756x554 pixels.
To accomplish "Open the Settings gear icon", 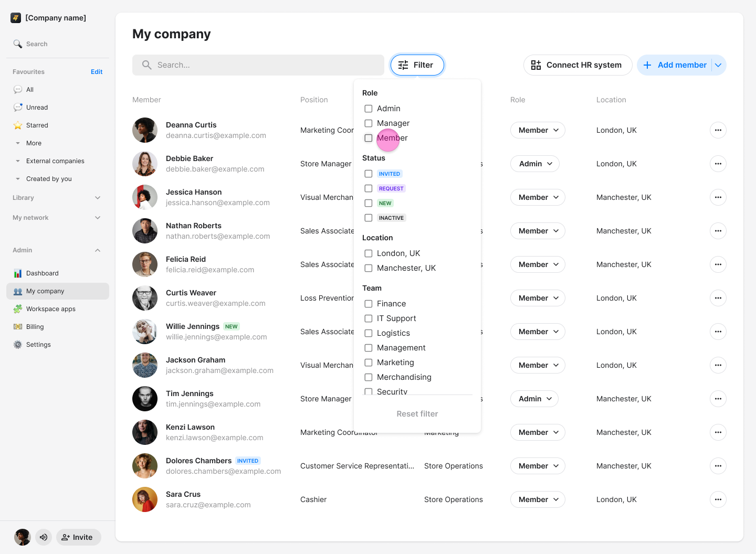I will 18,345.
